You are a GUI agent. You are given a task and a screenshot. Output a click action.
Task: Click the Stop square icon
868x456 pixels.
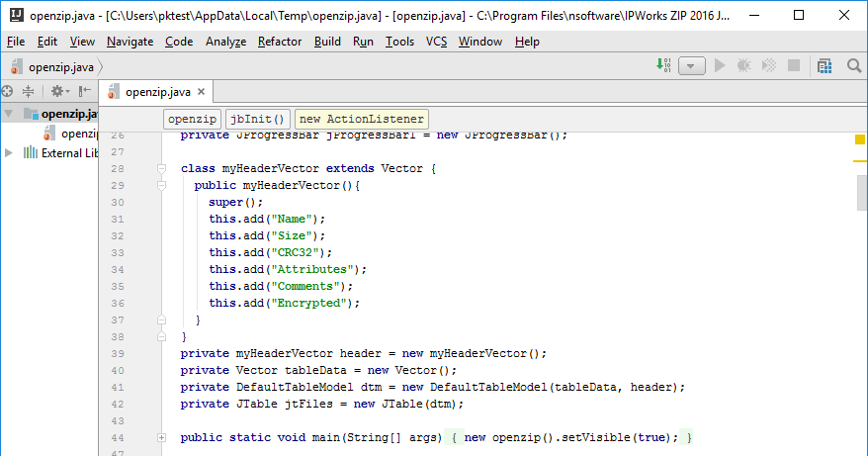click(x=794, y=66)
